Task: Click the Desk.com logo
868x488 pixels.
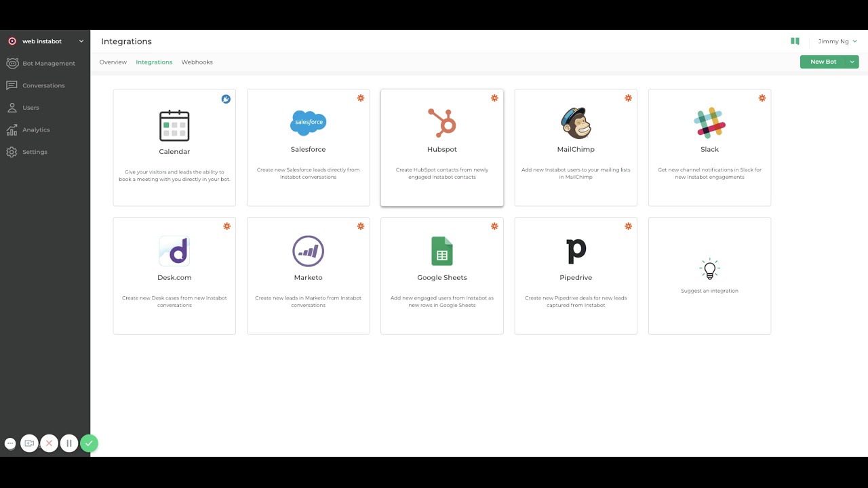Action: [x=174, y=251]
